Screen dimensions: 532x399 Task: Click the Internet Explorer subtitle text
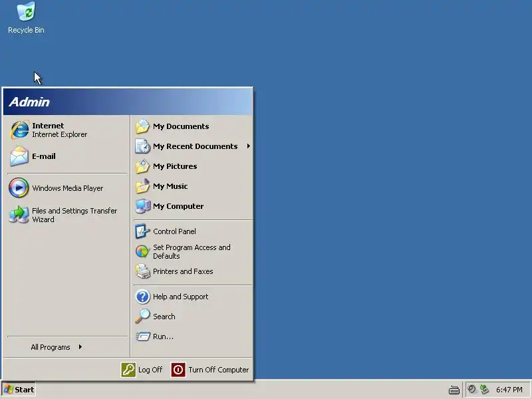point(59,134)
